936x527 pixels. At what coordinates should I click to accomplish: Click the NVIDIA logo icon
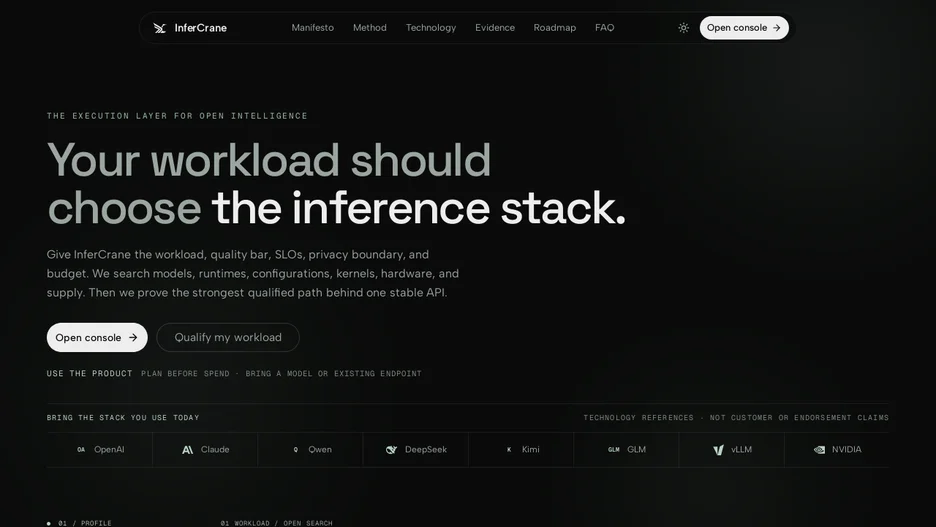coord(820,449)
